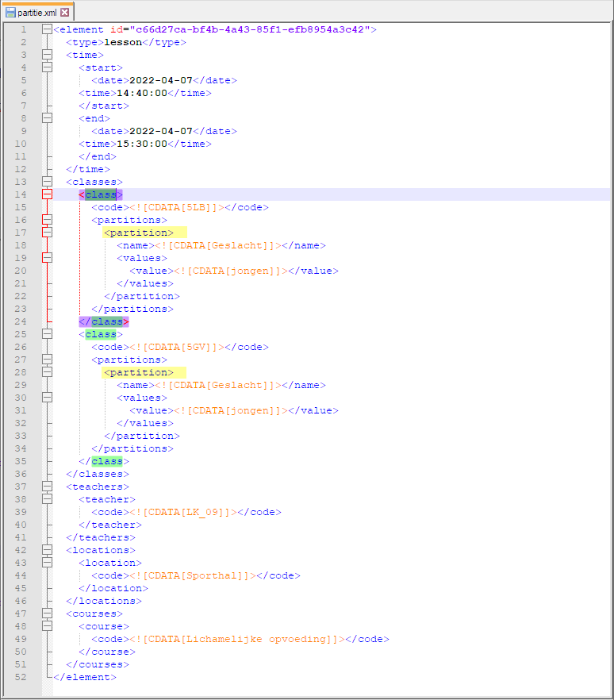Click the closing class tag on line 24
Image resolution: width=614 pixels, height=700 pixels.
pos(104,321)
